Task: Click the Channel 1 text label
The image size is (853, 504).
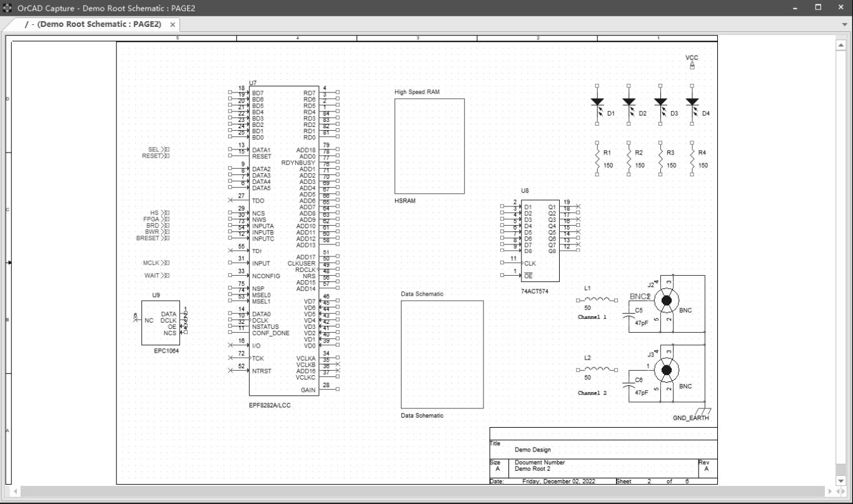Action: (x=591, y=318)
